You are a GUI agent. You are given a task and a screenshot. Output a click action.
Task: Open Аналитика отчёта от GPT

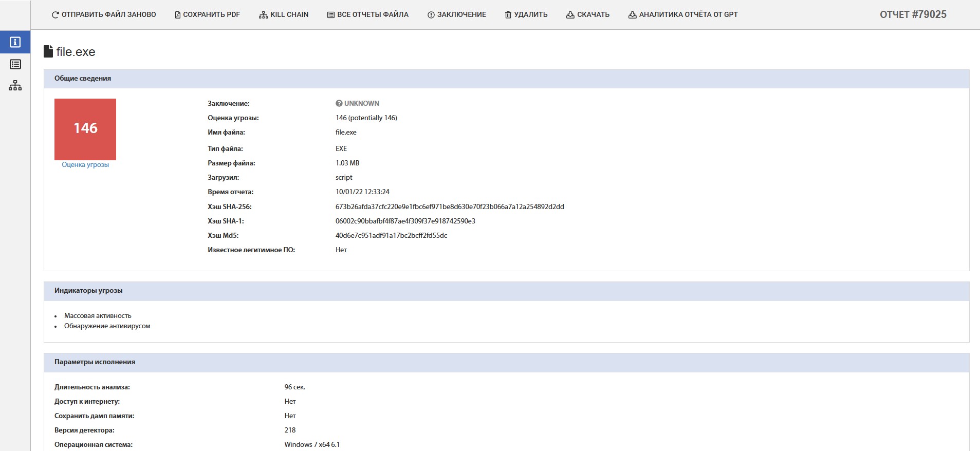coord(683,15)
